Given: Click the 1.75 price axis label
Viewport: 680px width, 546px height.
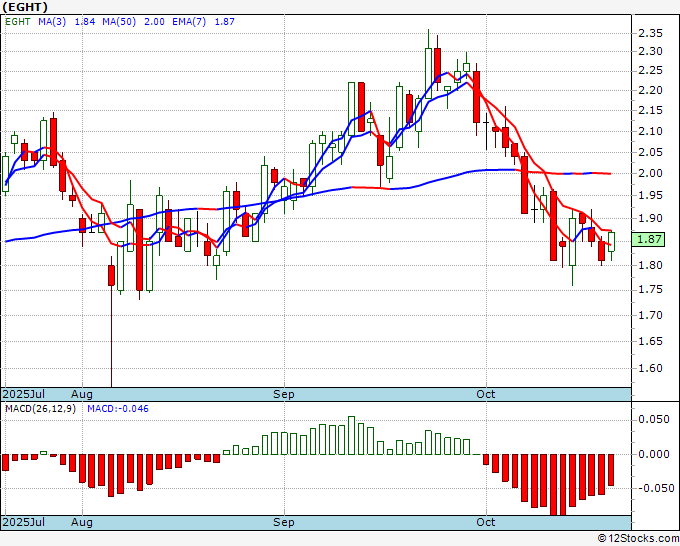Looking at the screenshot, I should tap(650, 290).
